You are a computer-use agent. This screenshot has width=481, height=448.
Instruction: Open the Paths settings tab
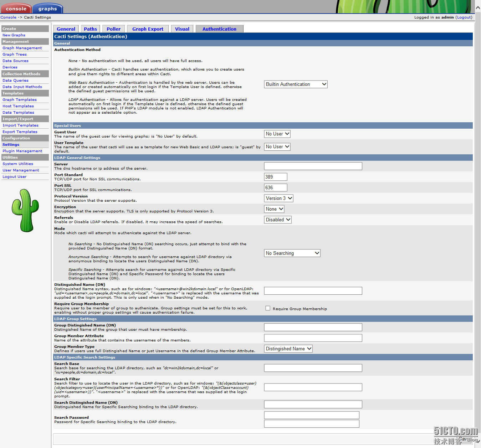tap(90, 29)
